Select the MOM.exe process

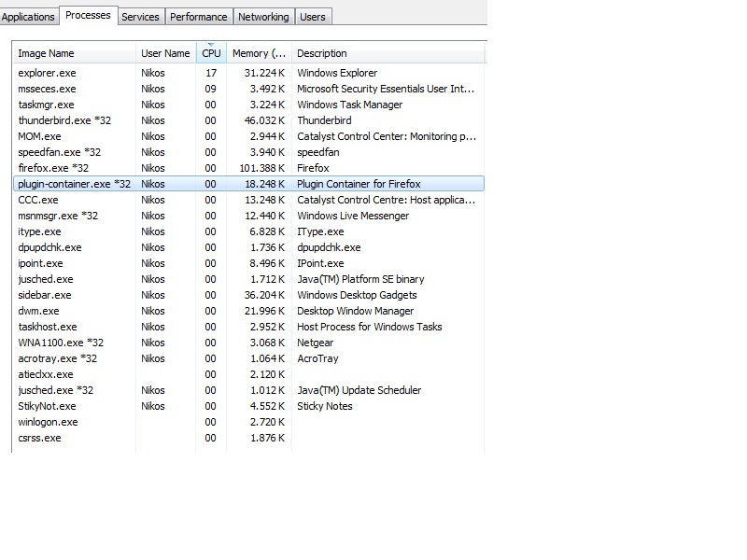click(x=248, y=136)
